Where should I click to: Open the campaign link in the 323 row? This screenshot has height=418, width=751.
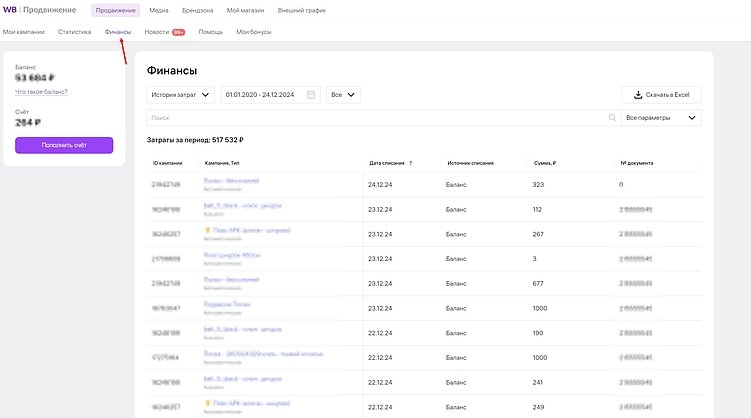pos(231,181)
